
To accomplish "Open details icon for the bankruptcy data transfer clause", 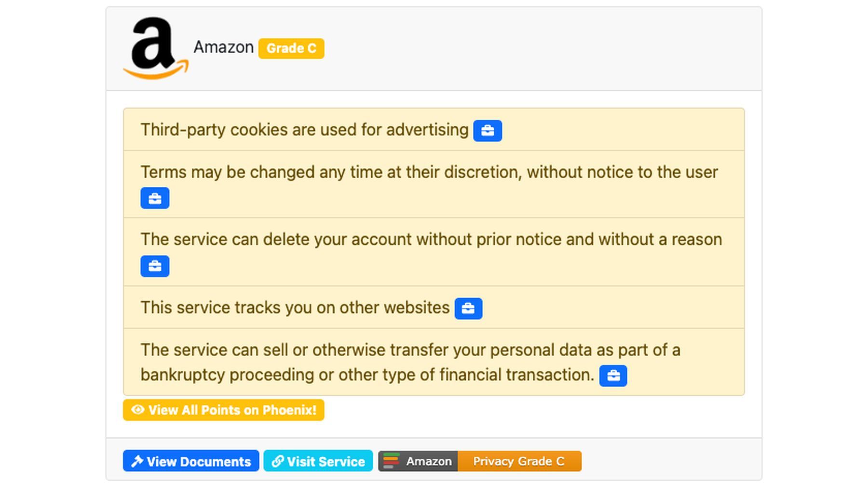I will click(613, 376).
